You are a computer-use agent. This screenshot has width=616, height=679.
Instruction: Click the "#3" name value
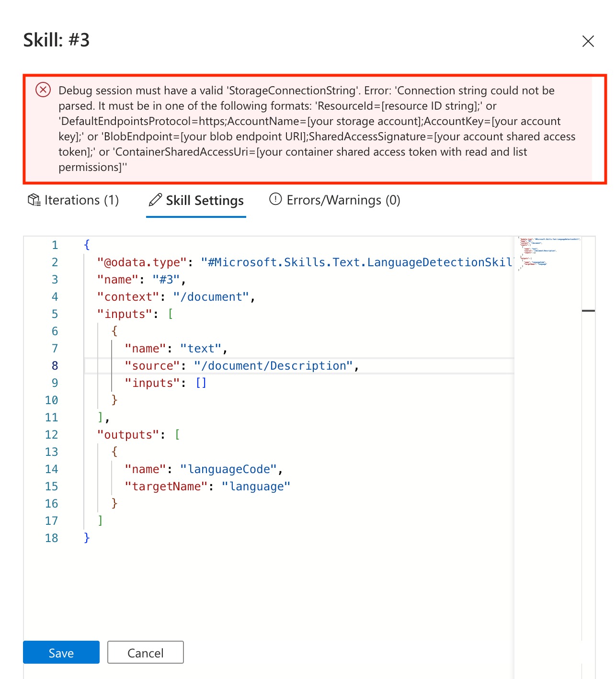click(166, 280)
